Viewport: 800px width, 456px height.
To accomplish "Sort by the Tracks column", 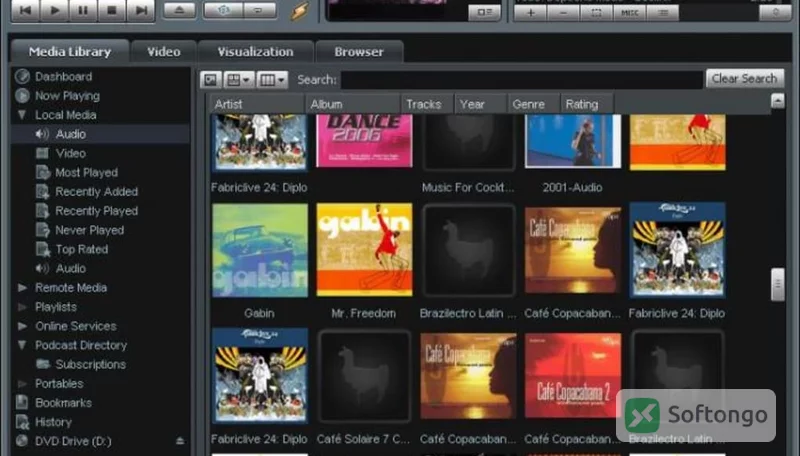I will click(x=428, y=104).
